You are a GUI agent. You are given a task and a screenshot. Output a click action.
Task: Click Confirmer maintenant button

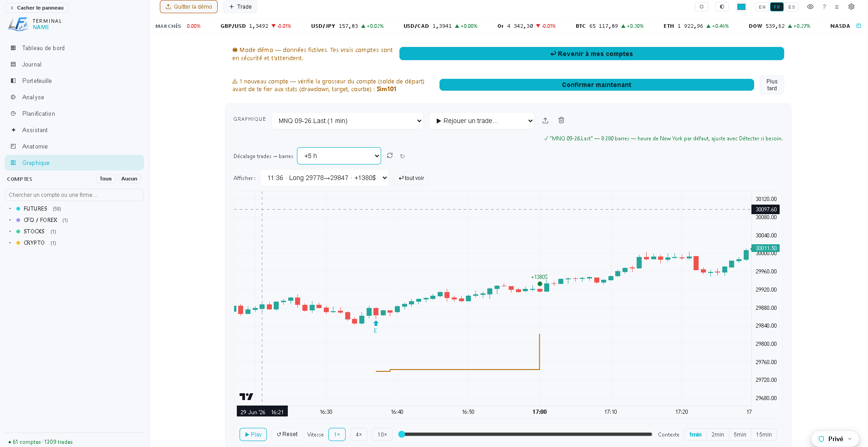point(597,85)
